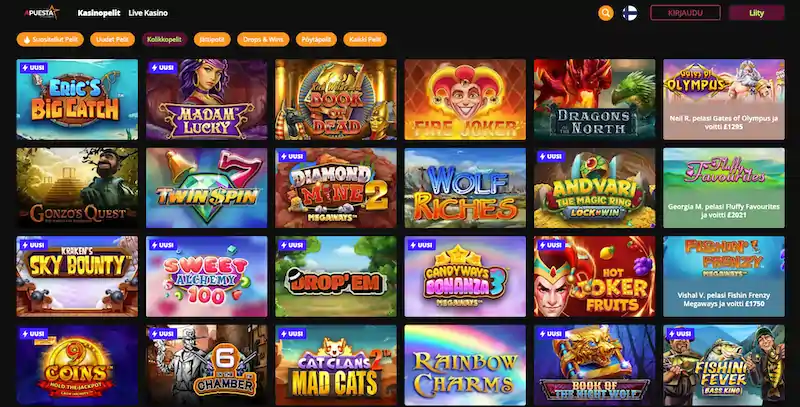Show the Drops & Wins games
This screenshot has width=800, height=407.
[x=263, y=39]
